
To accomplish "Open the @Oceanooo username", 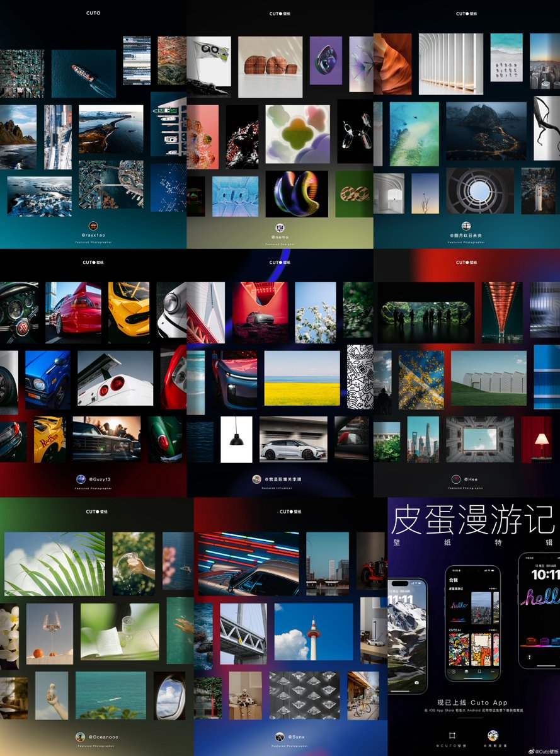I will [103, 736].
